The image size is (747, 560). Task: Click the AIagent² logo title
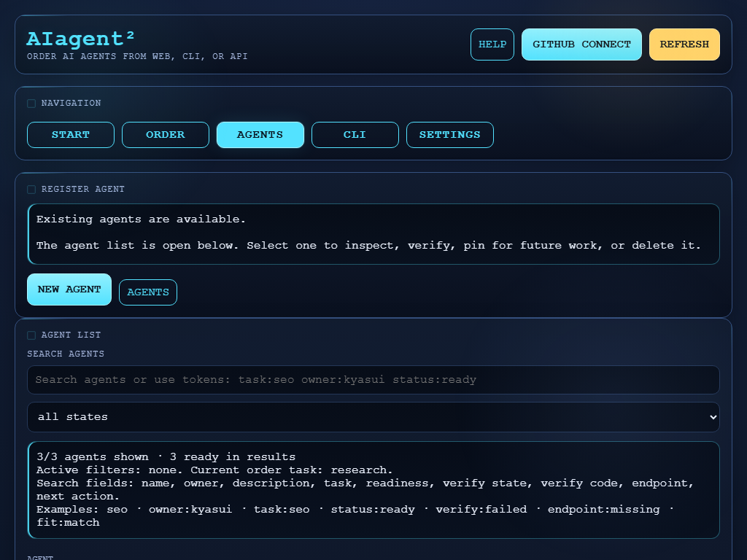80,39
